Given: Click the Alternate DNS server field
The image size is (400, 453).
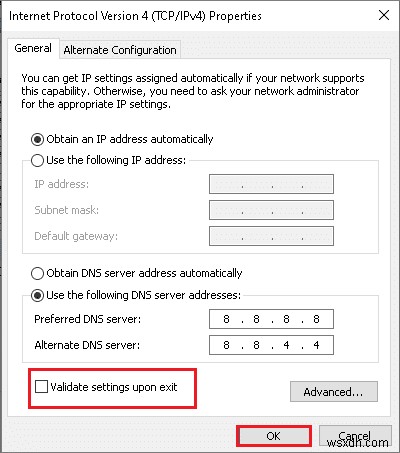Looking at the screenshot, I should coord(271,345).
